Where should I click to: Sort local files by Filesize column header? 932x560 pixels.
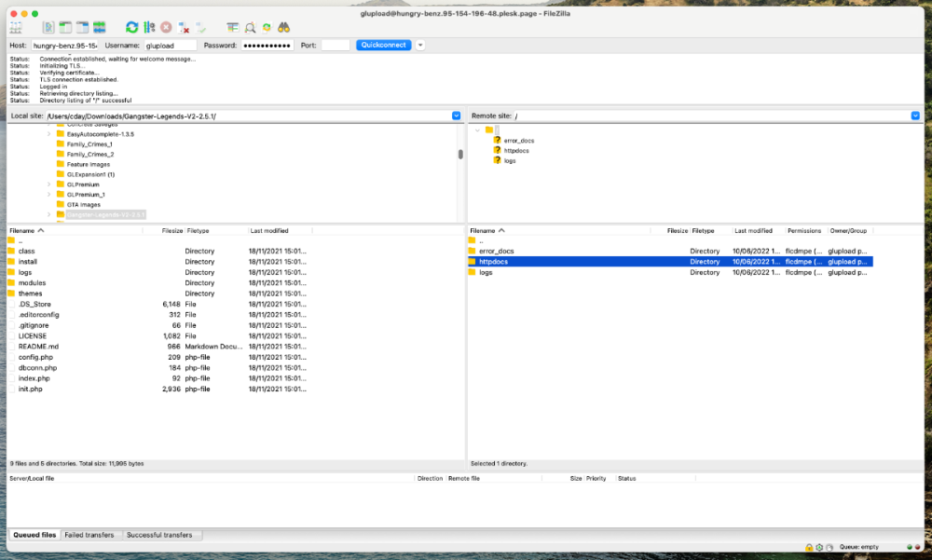171,230
